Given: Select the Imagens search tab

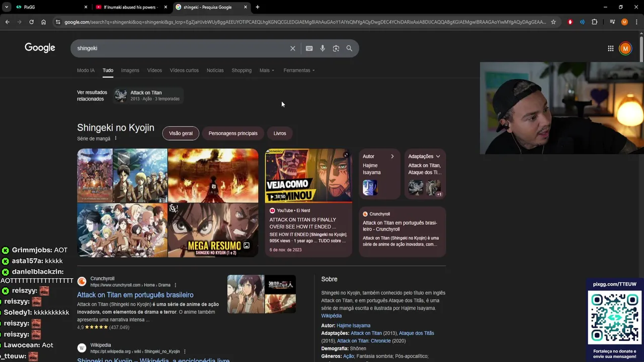Looking at the screenshot, I should [x=130, y=70].
